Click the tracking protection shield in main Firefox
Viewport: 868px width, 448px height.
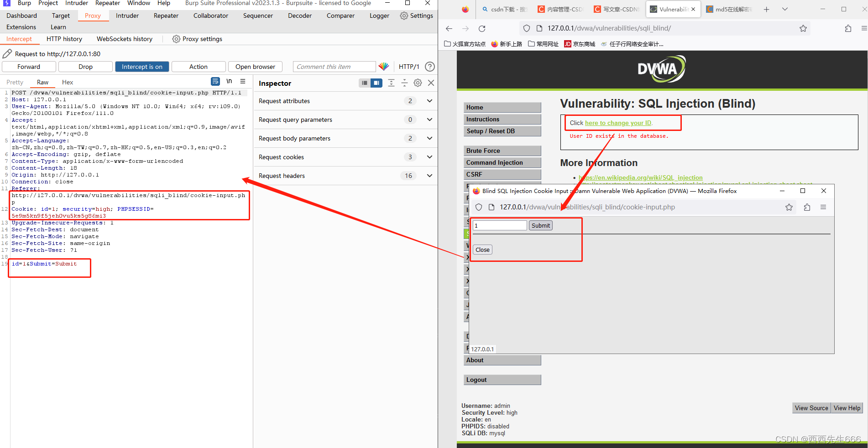point(527,28)
